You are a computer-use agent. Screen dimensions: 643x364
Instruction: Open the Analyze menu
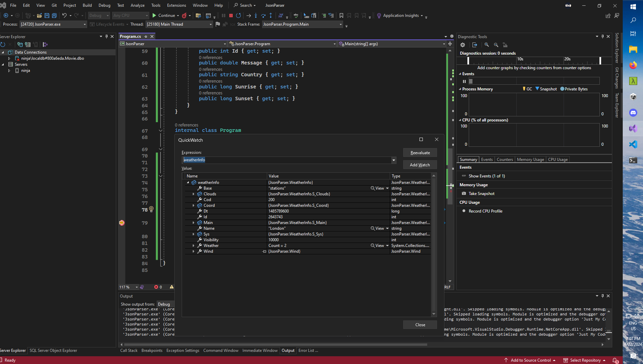point(137,5)
